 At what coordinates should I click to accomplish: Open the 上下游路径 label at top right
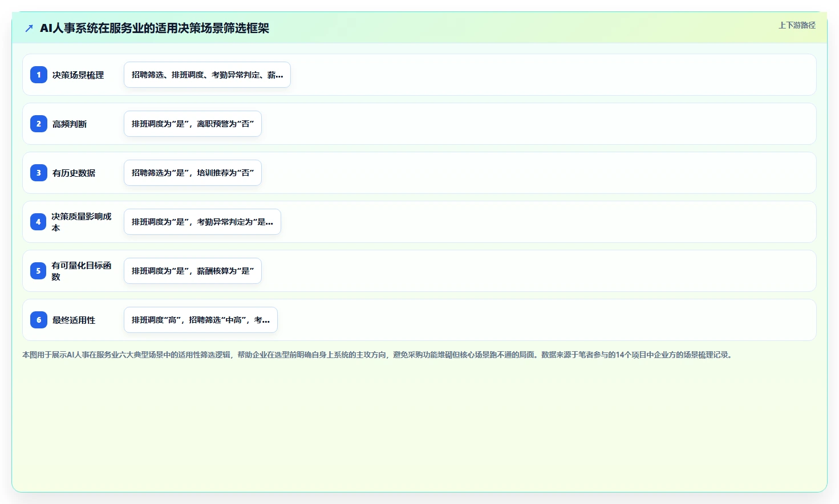[797, 25]
